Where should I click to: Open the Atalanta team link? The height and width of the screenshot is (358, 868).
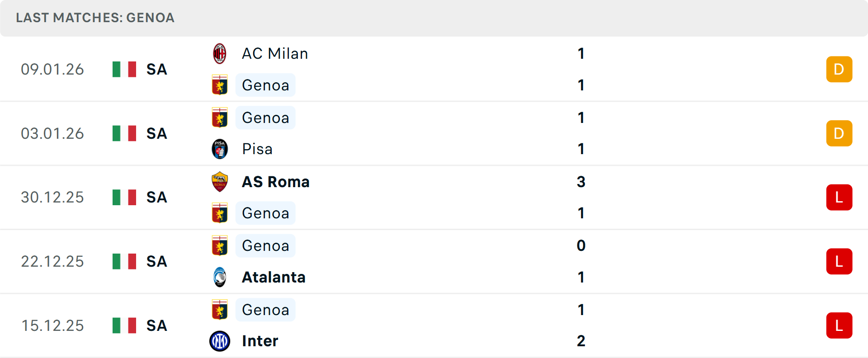pyautogui.click(x=274, y=277)
